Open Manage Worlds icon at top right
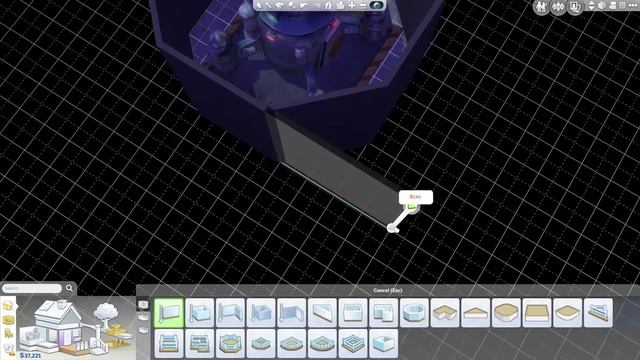Screen dimensions: 640x360 click(x=558, y=7)
